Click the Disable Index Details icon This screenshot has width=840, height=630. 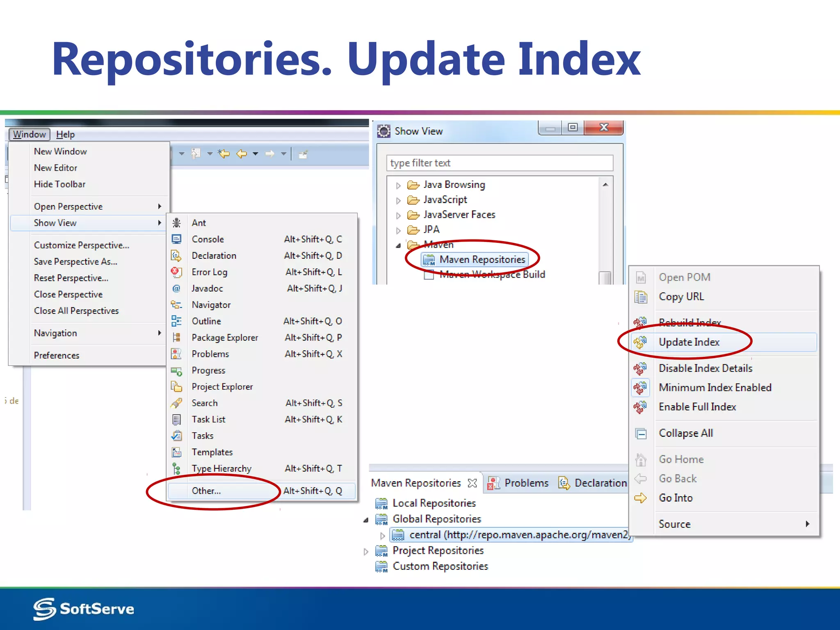[640, 368]
